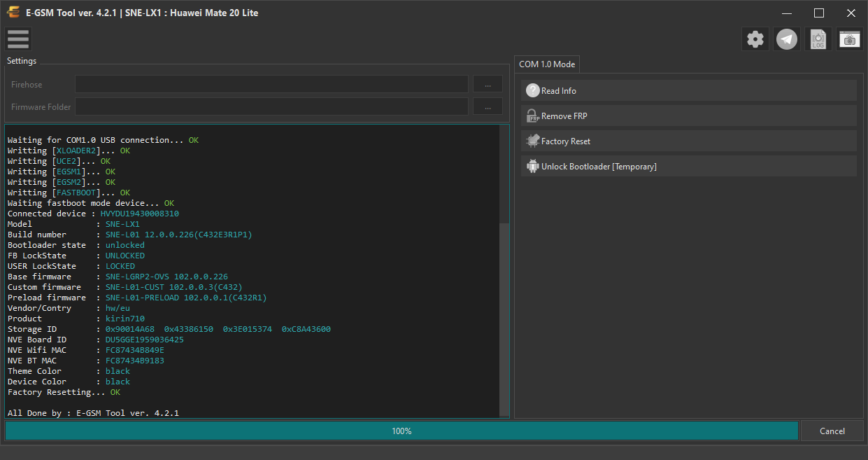
Task: Click the 100% progress bar
Action: [x=401, y=431]
